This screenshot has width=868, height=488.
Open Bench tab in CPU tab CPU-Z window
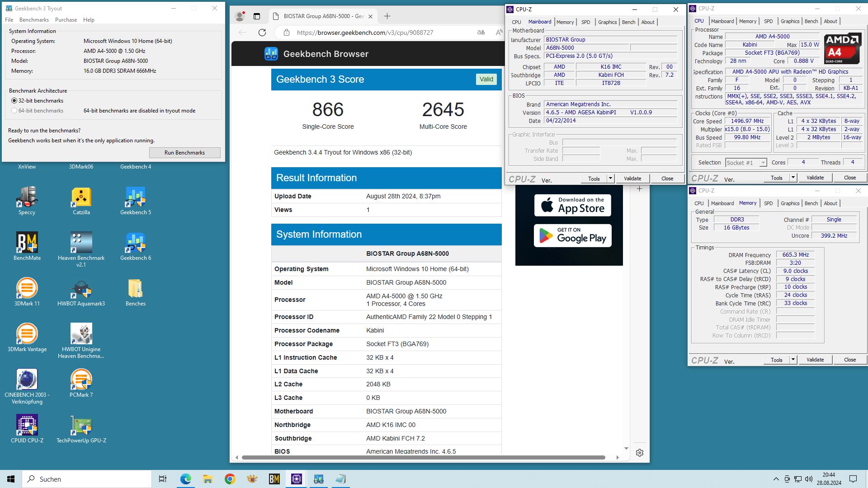[811, 21]
